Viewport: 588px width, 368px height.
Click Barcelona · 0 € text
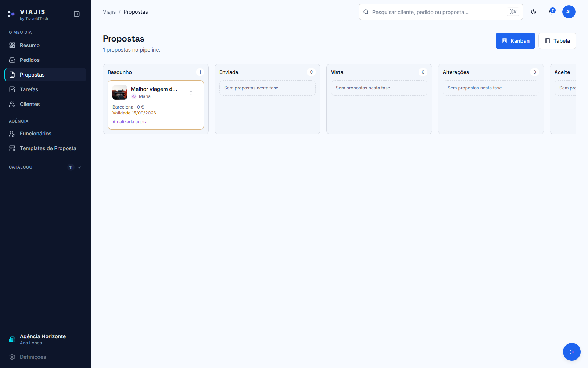[128, 107]
